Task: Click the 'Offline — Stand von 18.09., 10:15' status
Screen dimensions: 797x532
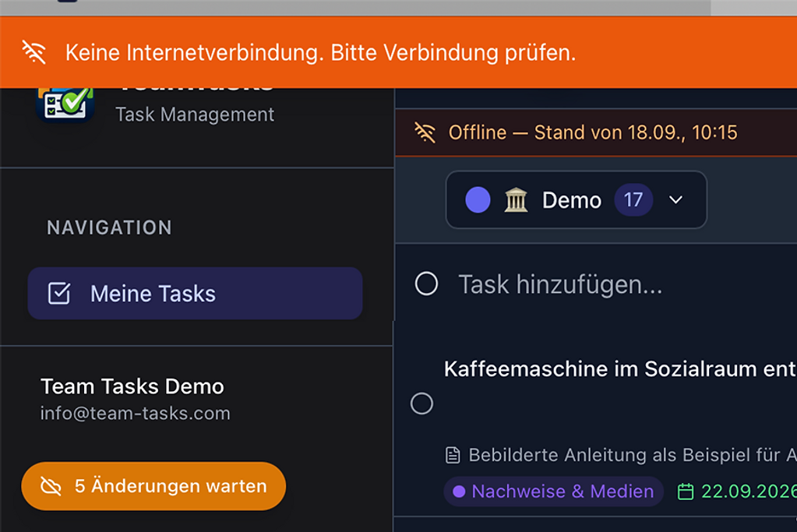Action: click(593, 132)
